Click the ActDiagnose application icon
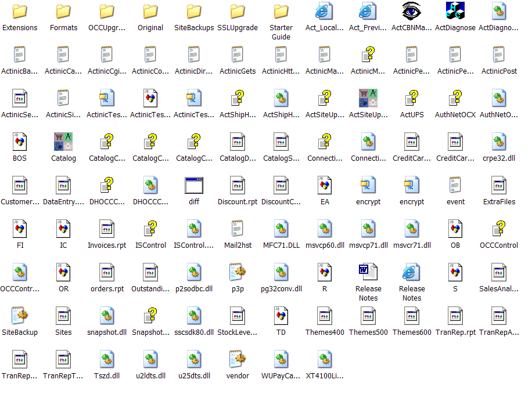 (455, 12)
